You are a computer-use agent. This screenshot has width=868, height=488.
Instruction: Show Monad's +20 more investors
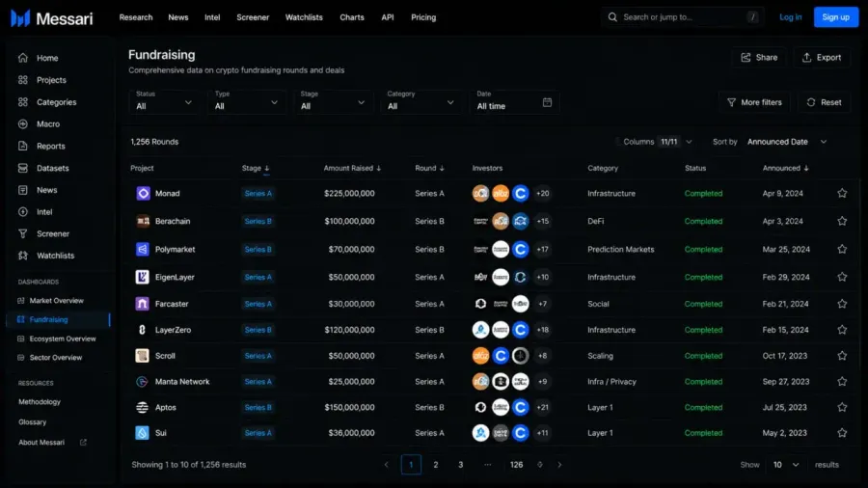click(x=542, y=193)
